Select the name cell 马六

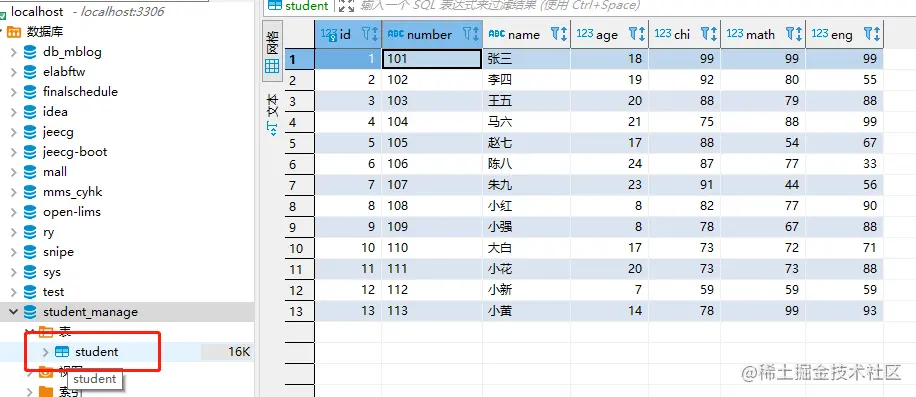pos(526,121)
